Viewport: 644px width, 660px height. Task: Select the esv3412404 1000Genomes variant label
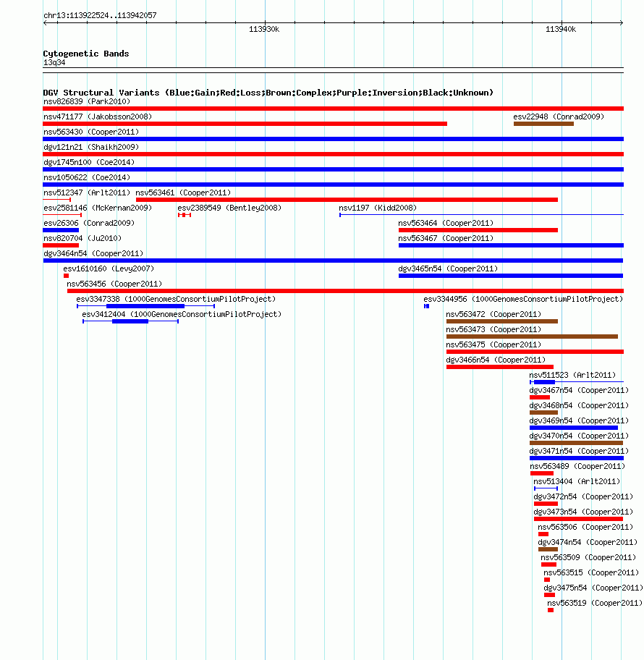click(182, 314)
